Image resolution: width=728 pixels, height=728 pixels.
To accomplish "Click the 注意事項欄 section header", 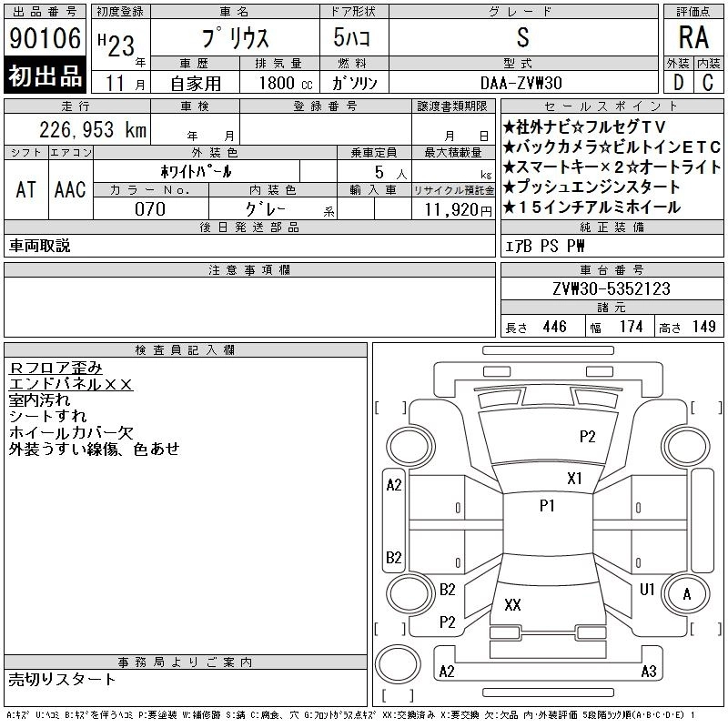I will 249,269.
